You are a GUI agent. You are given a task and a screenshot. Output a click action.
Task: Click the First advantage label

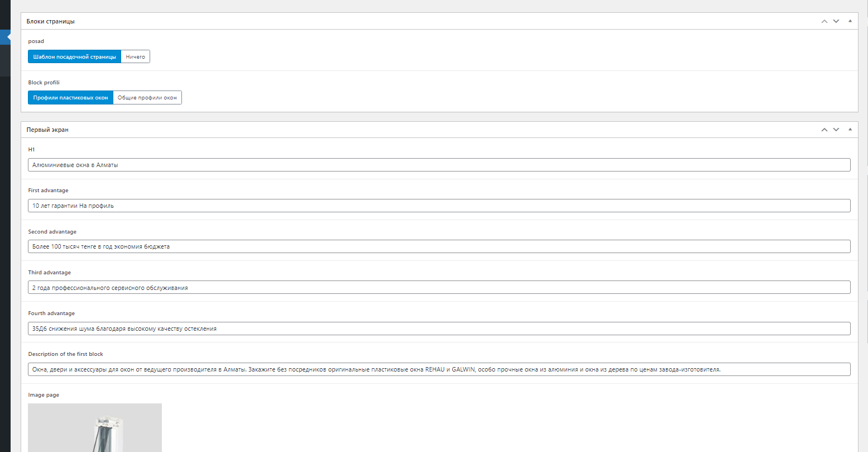[x=49, y=191]
